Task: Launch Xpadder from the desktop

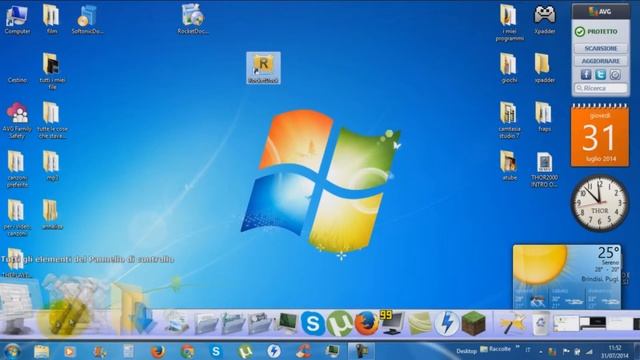Action: tap(544, 20)
